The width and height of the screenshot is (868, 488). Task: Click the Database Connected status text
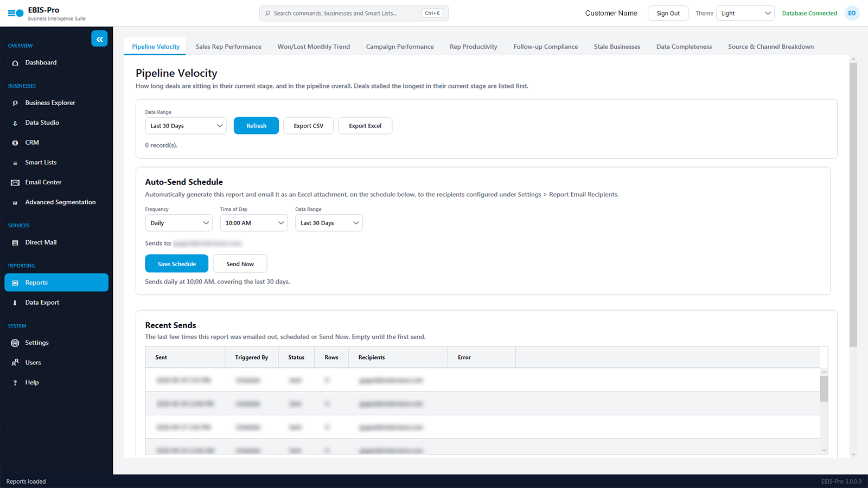click(809, 13)
